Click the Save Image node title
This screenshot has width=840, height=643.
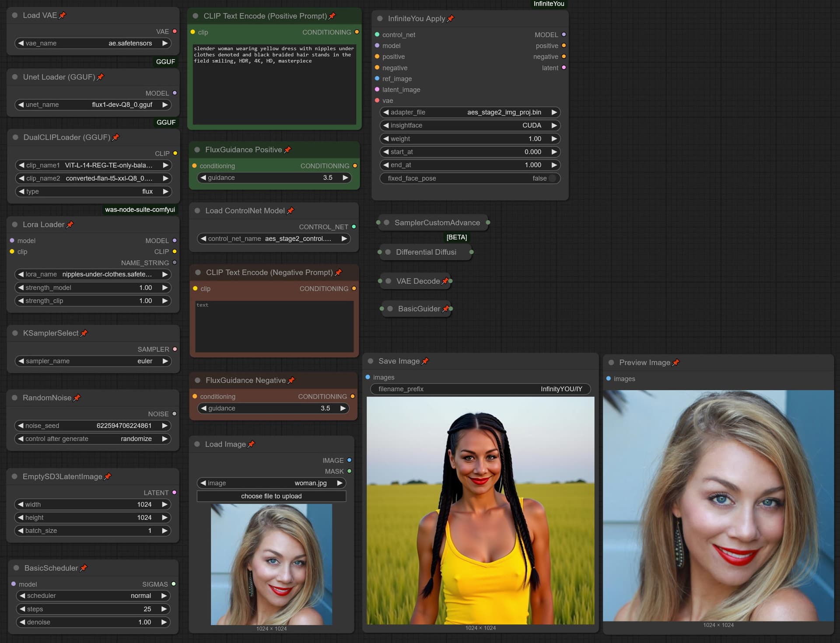tap(399, 361)
